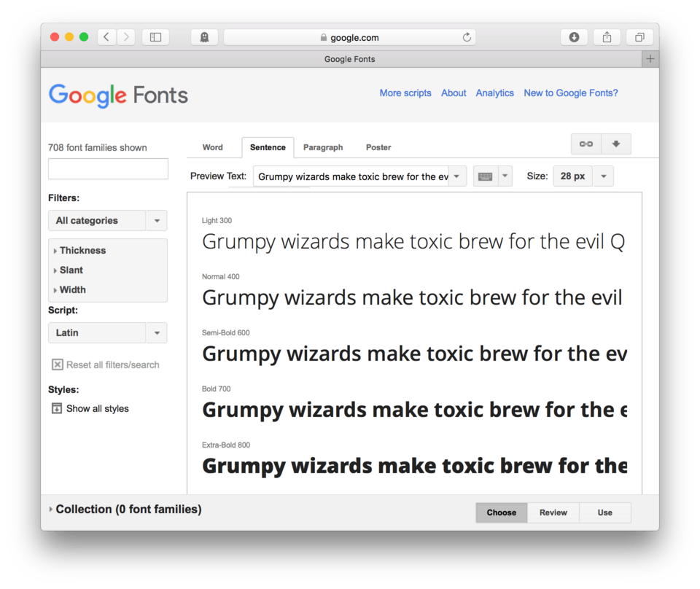Open the Safari downloads icon
Image resolution: width=700 pixels, height=589 pixels.
[x=574, y=37]
